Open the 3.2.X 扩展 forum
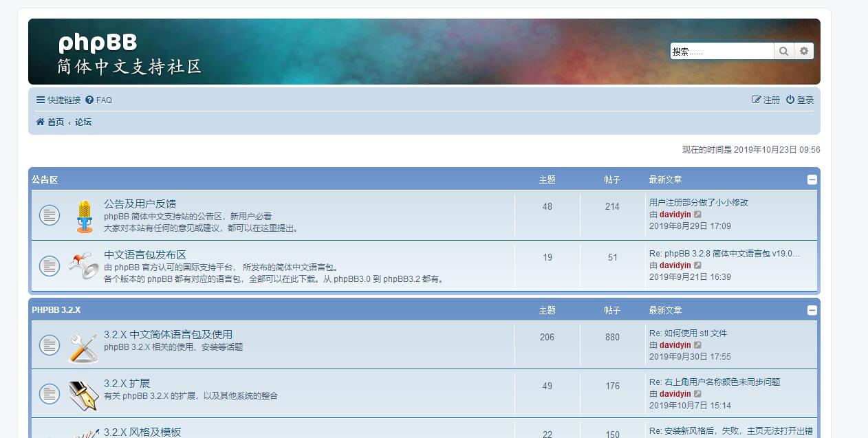 click(x=127, y=383)
